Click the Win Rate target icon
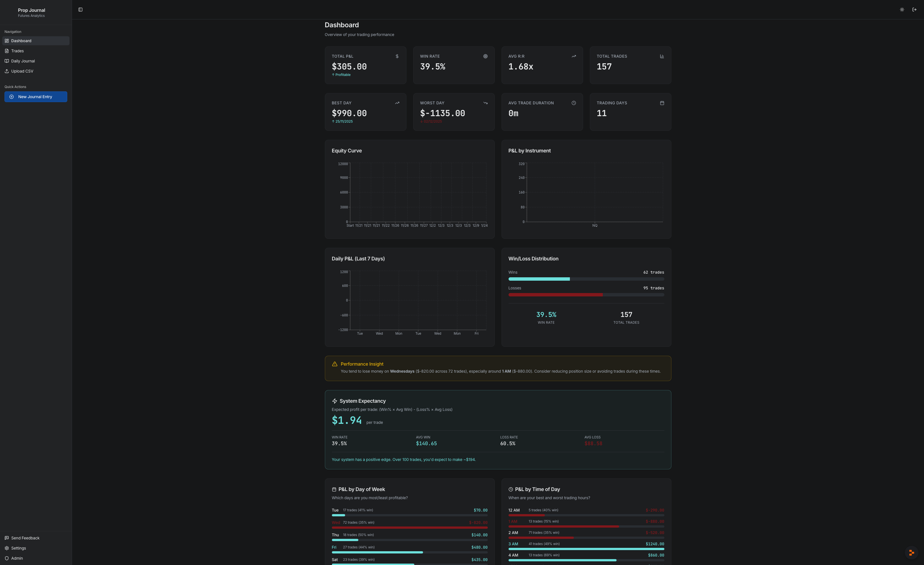Screen dimensions: 924x565 point(485,56)
